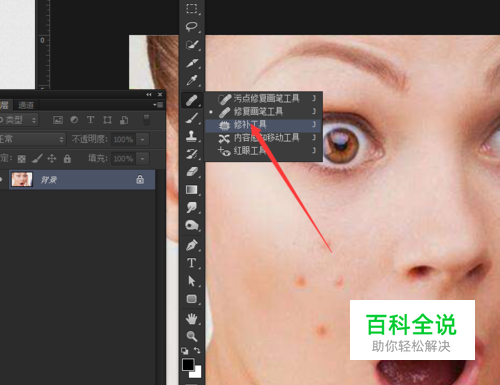The width and height of the screenshot is (500, 385).
Task: Select the Clone Stamp tool
Action: point(192,136)
